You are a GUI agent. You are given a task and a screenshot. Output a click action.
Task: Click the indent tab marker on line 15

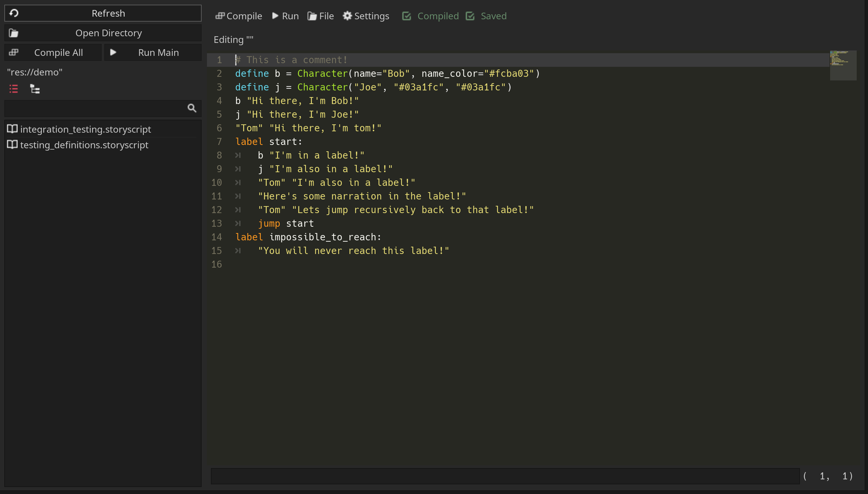point(238,250)
